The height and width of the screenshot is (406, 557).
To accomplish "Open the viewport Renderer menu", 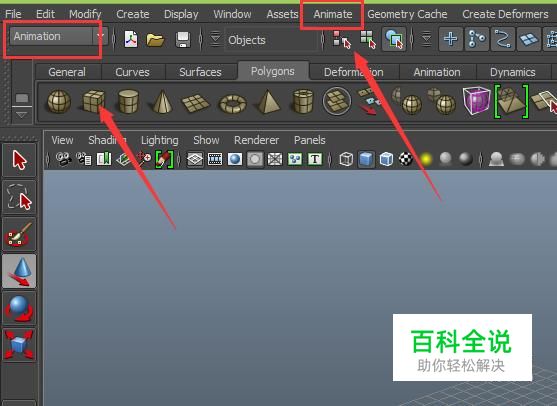I will click(256, 140).
